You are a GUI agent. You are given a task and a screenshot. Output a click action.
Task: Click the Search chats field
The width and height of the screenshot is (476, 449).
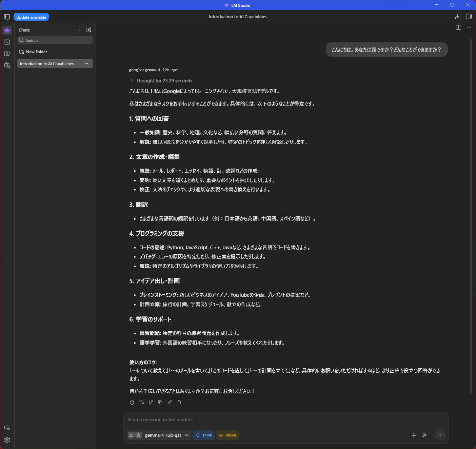[x=55, y=40]
